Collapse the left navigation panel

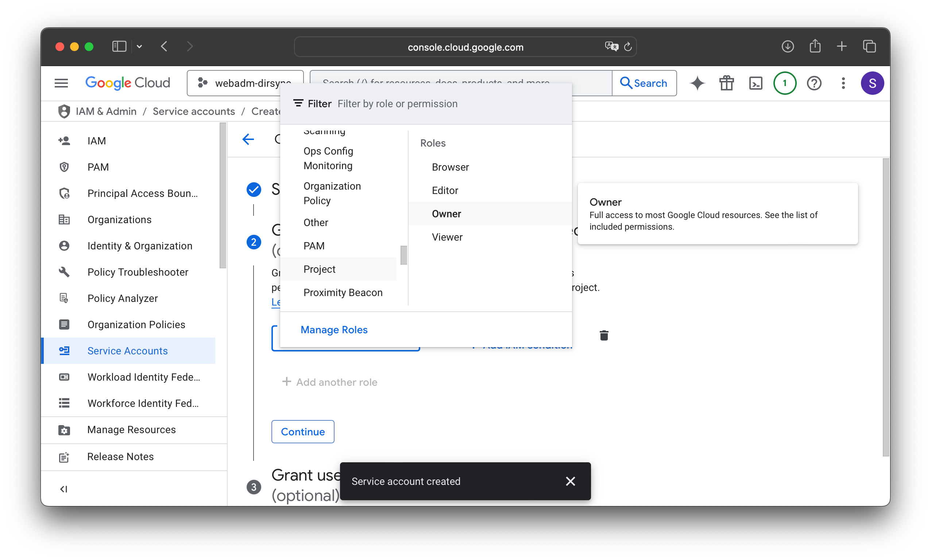pos(64,489)
